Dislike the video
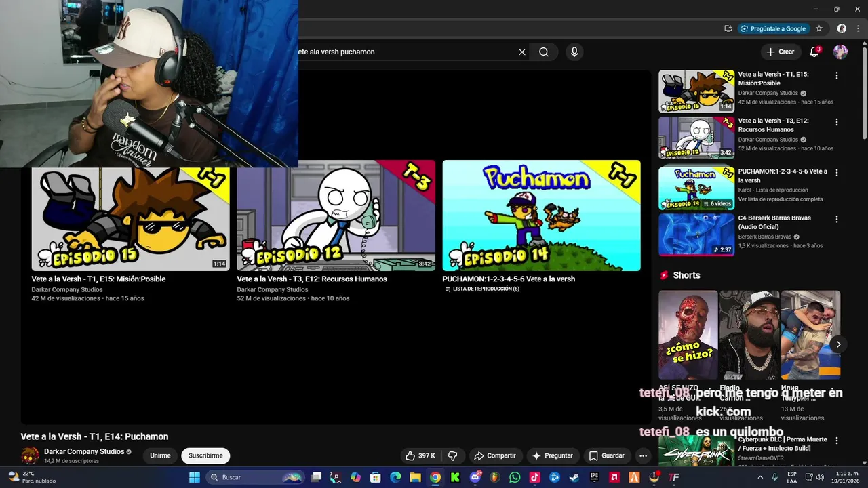This screenshot has width=868, height=488. 453,455
